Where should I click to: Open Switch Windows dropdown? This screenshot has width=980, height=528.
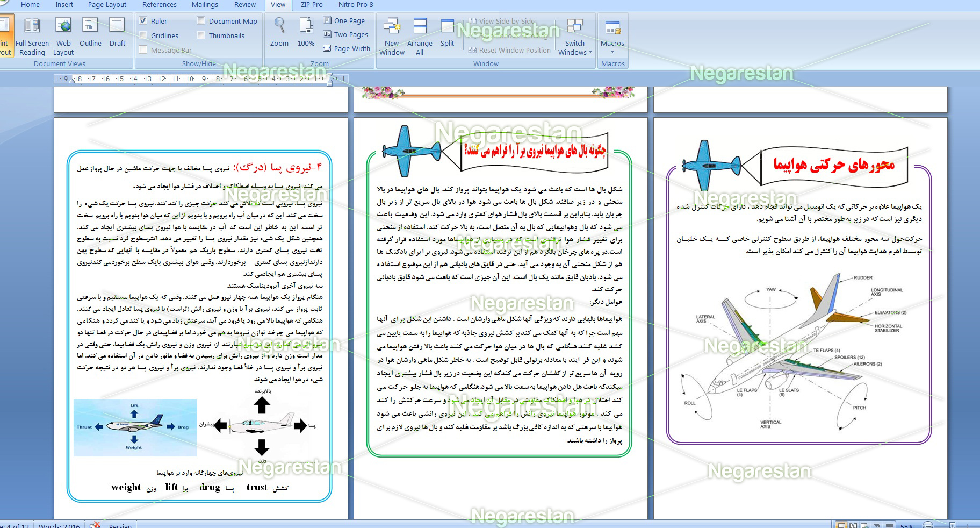click(575, 37)
